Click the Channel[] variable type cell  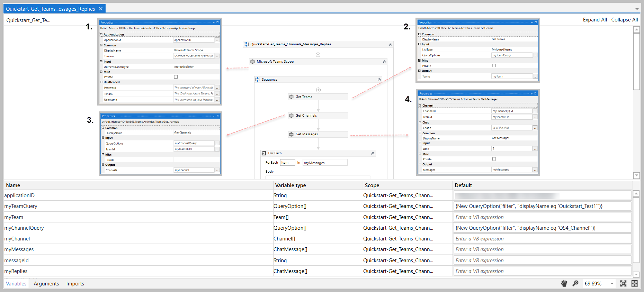click(318, 239)
